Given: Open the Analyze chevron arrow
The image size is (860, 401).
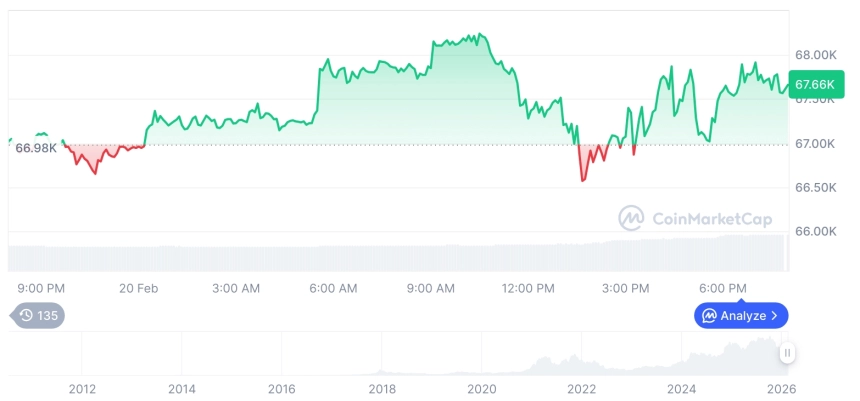Looking at the screenshot, I should coord(775,316).
